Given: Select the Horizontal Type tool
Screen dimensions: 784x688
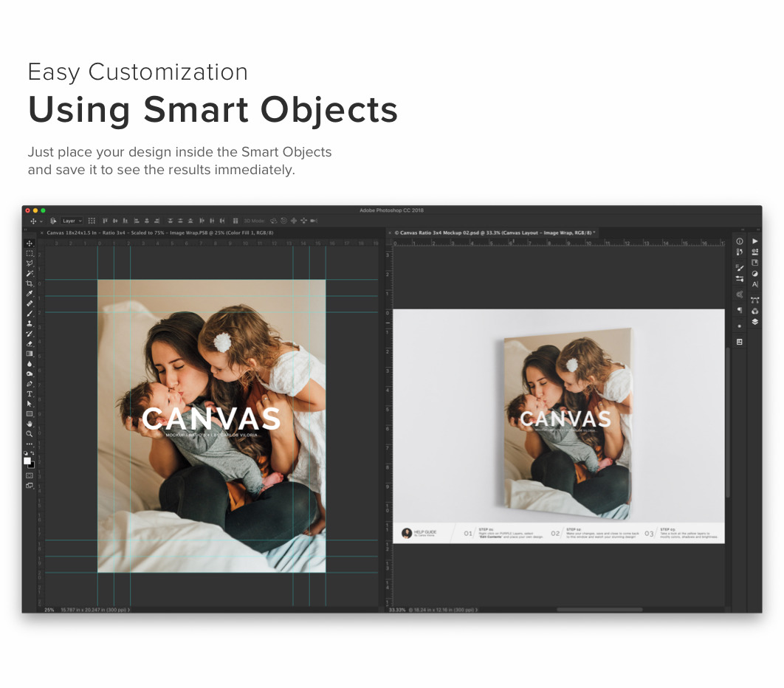Looking at the screenshot, I should [x=30, y=393].
